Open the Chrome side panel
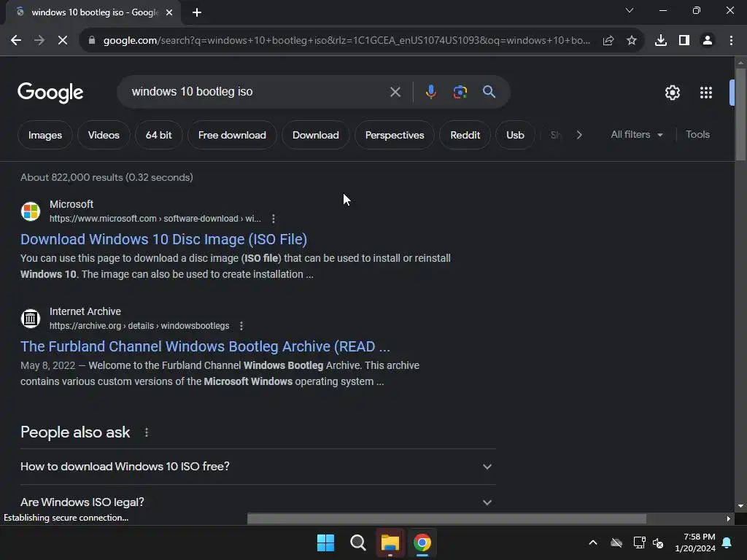 [684, 41]
